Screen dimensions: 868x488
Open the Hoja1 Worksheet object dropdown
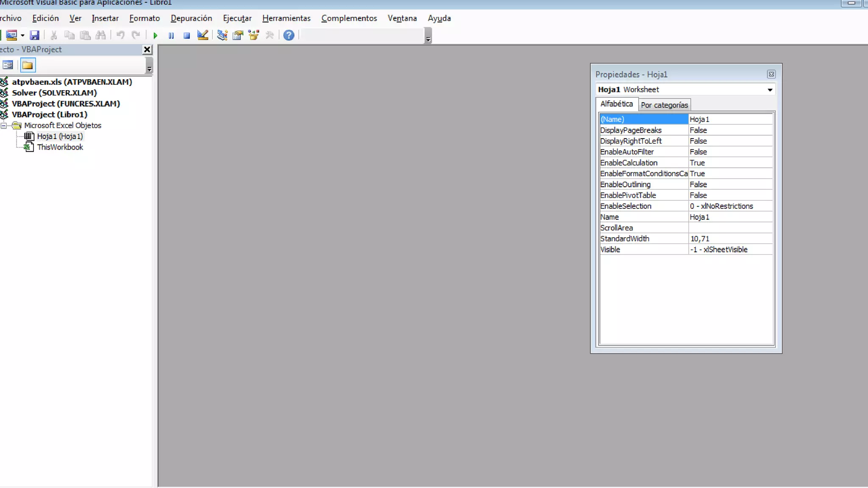pos(770,90)
